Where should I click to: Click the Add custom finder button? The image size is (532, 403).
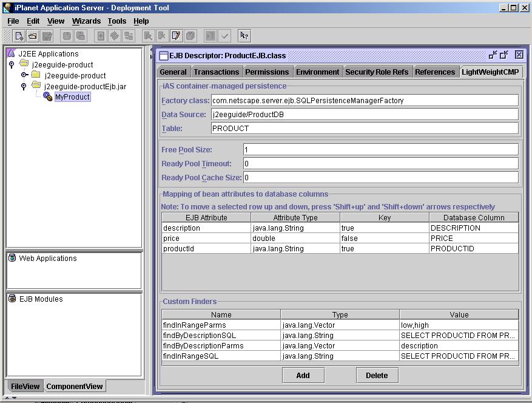[x=303, y=375]
